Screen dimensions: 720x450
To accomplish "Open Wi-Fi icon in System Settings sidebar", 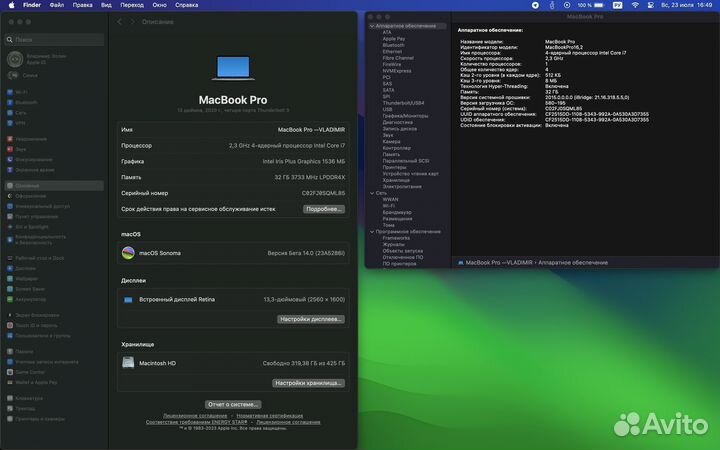I will tap(10, 92).
